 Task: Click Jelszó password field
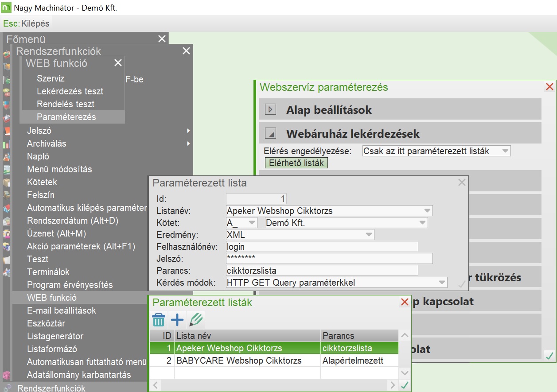click(x=329, y=259)
